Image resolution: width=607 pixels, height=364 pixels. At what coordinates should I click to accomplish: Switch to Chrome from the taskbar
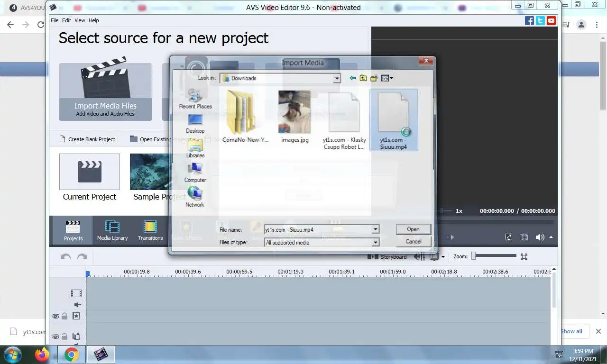pyautogui.click(x=72, y=354)
